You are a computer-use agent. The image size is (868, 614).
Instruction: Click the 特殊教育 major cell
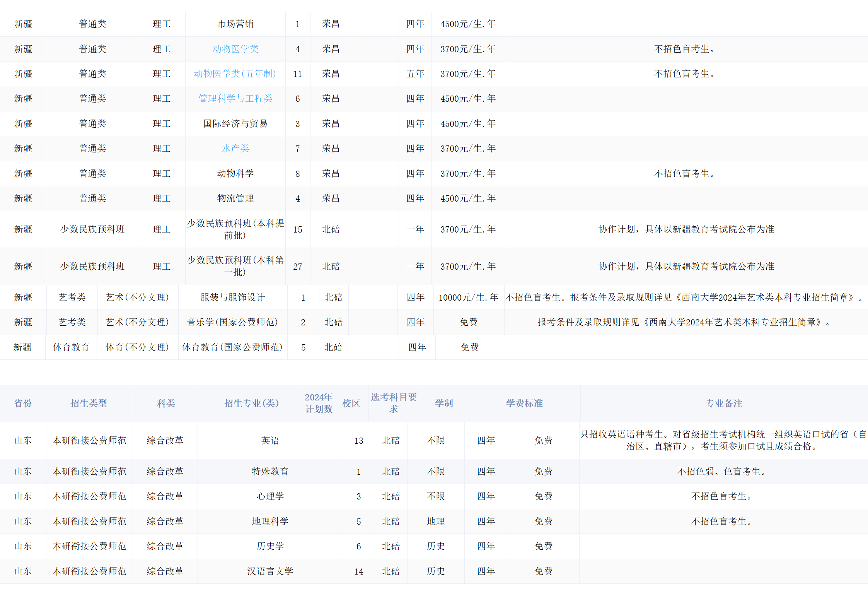270,472
